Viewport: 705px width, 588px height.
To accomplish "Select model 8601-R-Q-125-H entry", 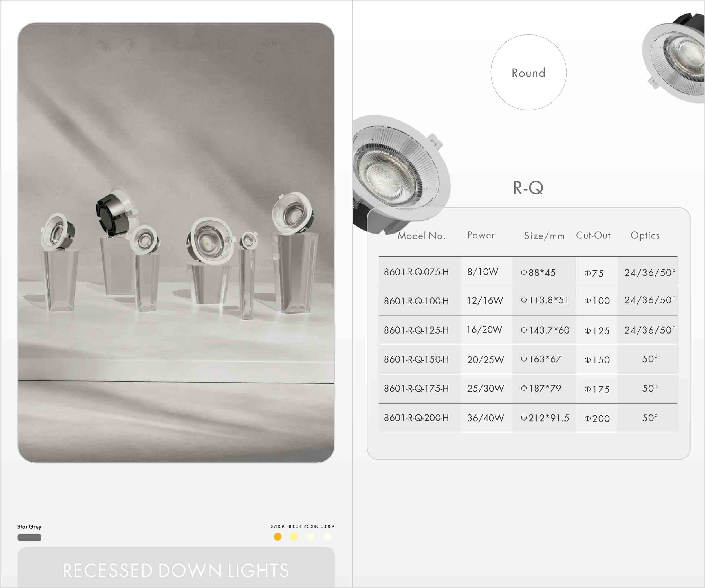I will point(416,330).
